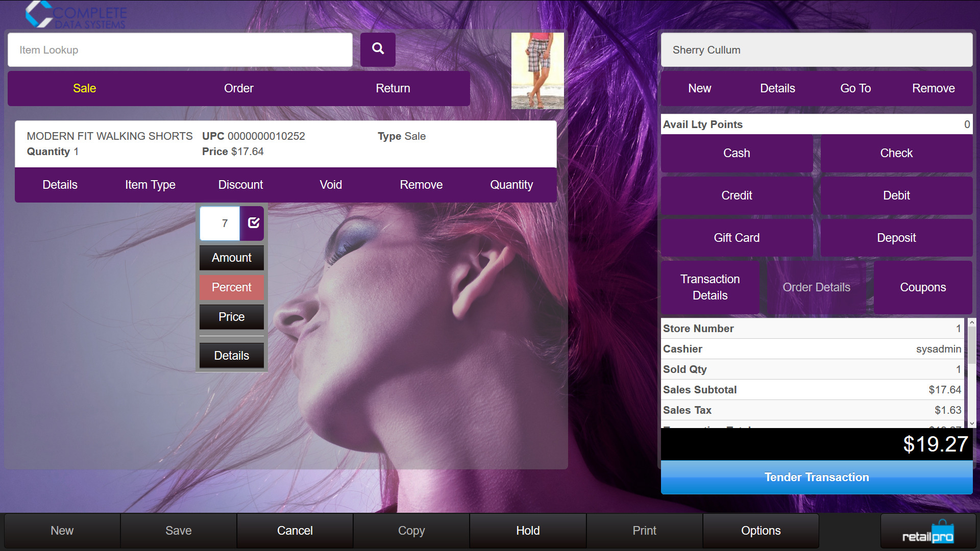Switch to the Order tab
This screenshot has height=551, width=980.
click(x=238, y=88)
